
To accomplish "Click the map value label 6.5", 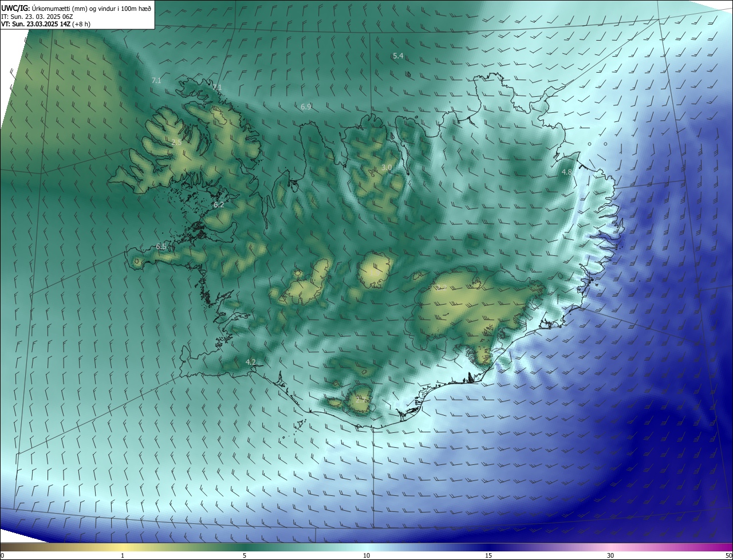I will (x=161, y=246).
